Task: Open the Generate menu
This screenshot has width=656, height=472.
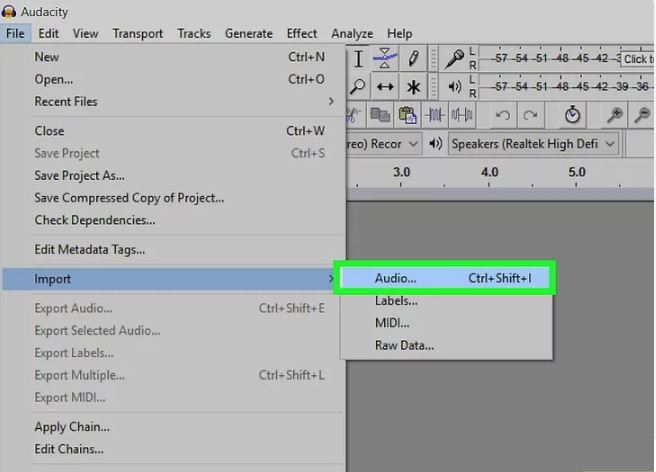Action: coord(249,33)
